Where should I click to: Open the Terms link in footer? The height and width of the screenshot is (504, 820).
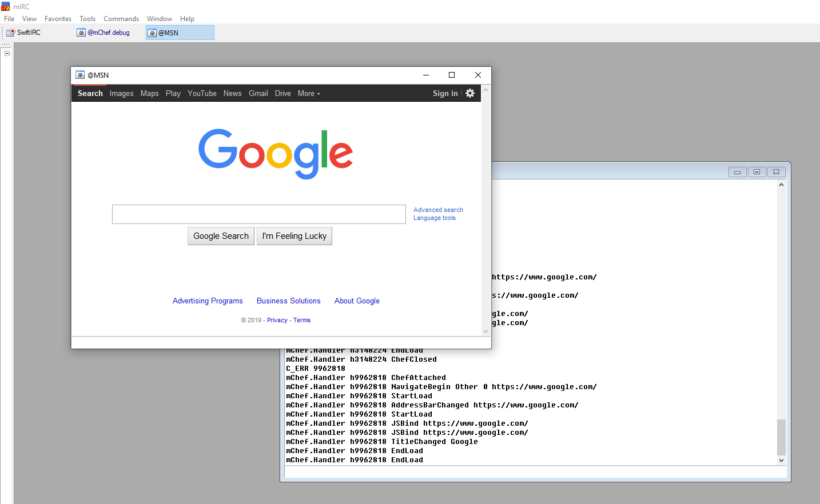tap(302, 320)
